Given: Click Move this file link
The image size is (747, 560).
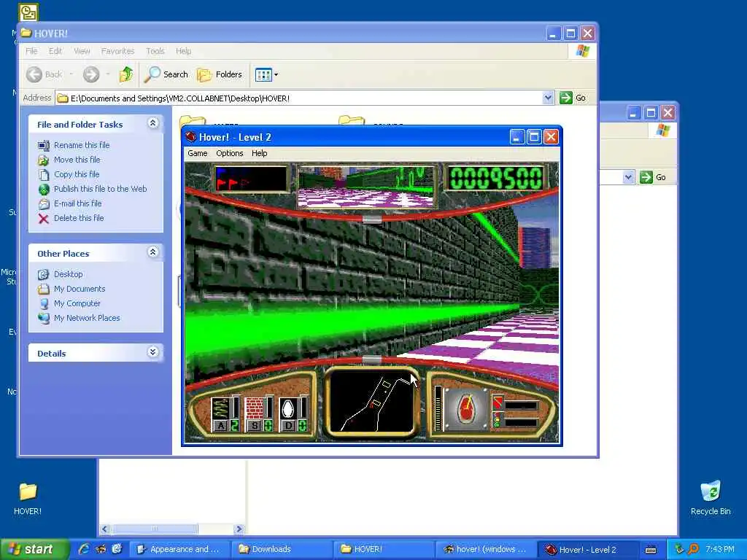Looking at the screenshot, I should [x=77, y=160].
